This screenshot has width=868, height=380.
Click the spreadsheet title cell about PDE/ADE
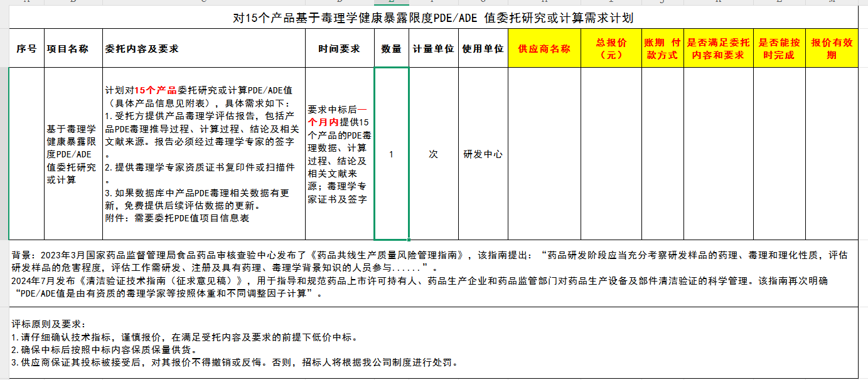(433, 18)
